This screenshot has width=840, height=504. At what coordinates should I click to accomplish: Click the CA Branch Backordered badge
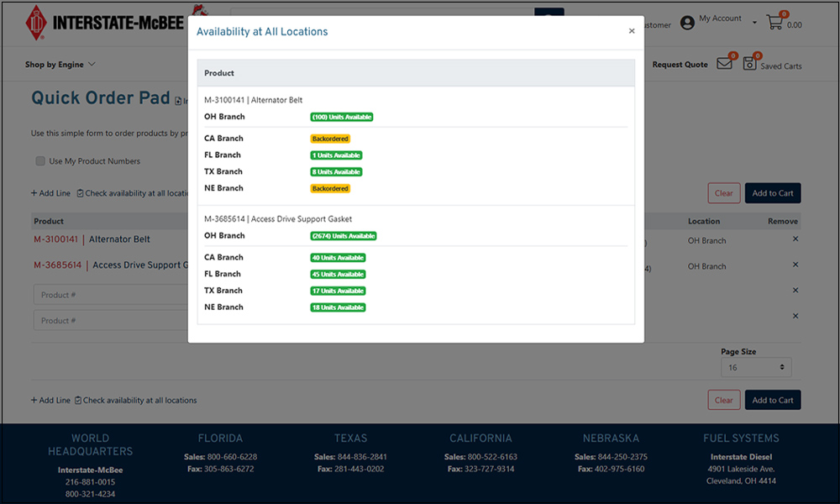(x=330, y=139)
